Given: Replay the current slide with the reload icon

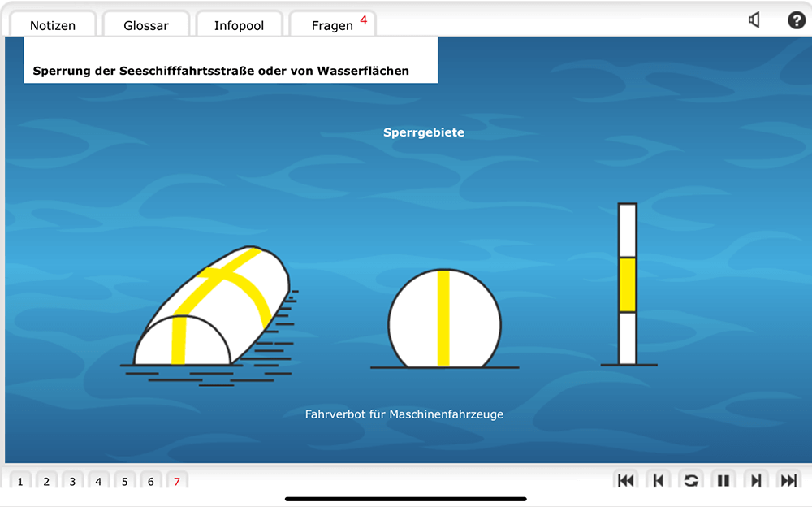Looking at the screenshot, I should click(691, 481).
